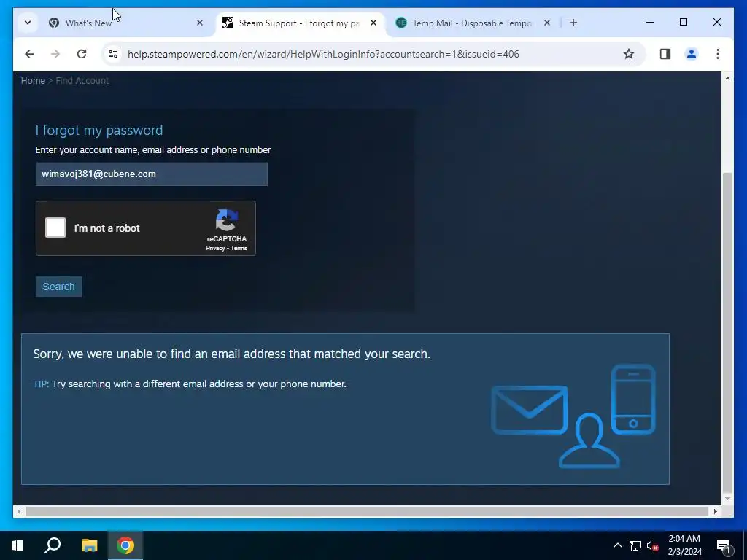This screenshot has height=560, width=747.
Task: Click the network tray icon
Action: [x=635, y=545]
